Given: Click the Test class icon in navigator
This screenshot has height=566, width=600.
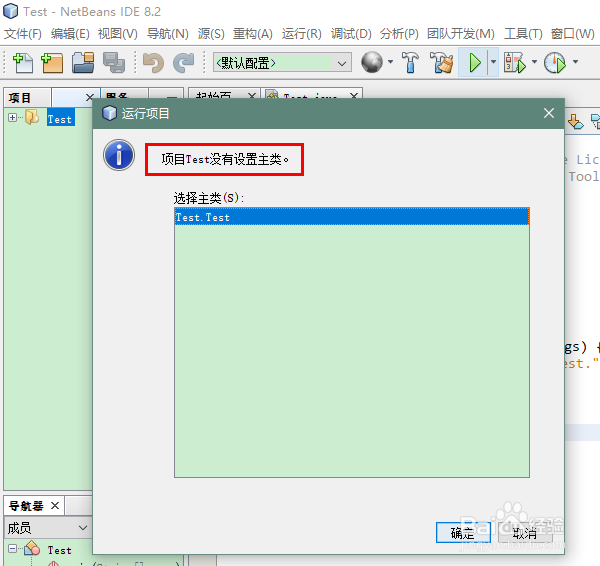Looking at the screenshot, I should coord(32,548).
